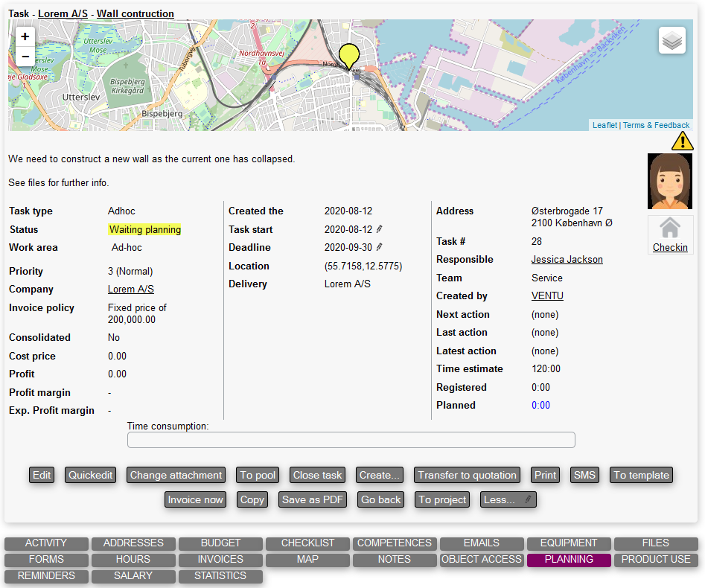Collapse buttons with the Less... button
This screenshot has height=588, width=705.
508,499
